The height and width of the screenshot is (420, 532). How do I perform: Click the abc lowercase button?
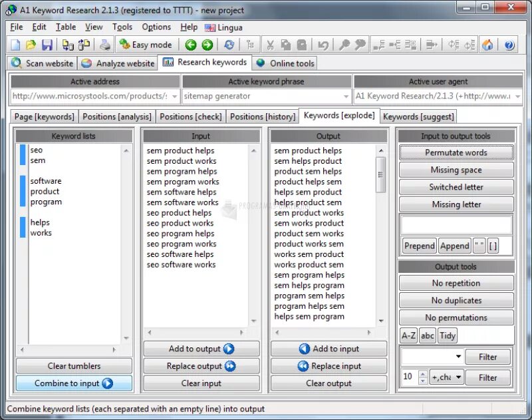(427, 335)
